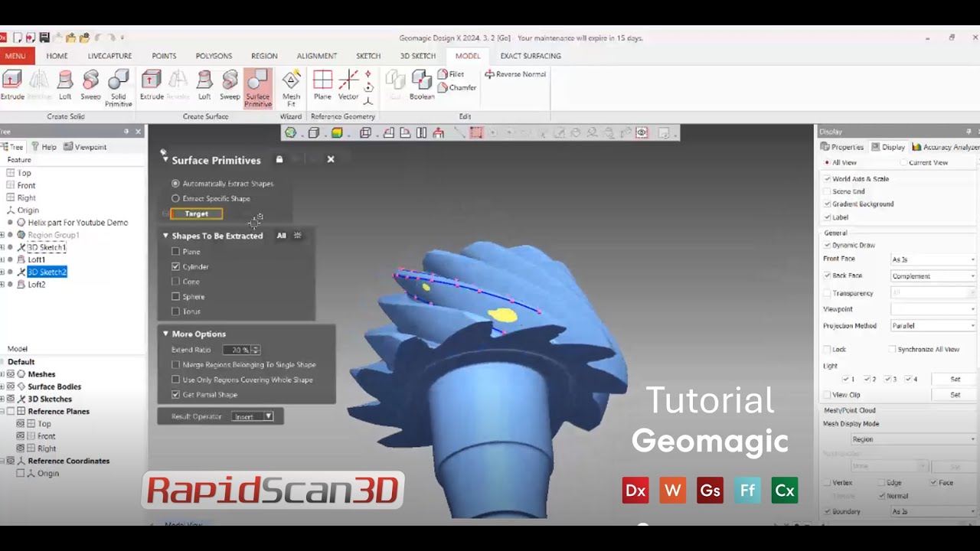Enable the Cone shape checkbox
Image resolution: width=980 pixels, height=551 pixels.
pos(176,282)
